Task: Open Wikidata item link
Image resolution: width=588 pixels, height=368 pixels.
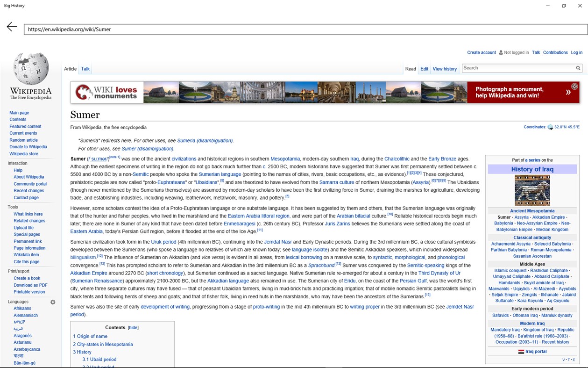Action: [26, 255]
